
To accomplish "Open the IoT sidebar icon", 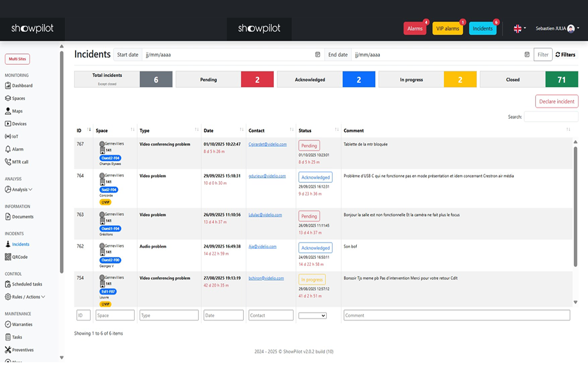I will coord(8,136).
